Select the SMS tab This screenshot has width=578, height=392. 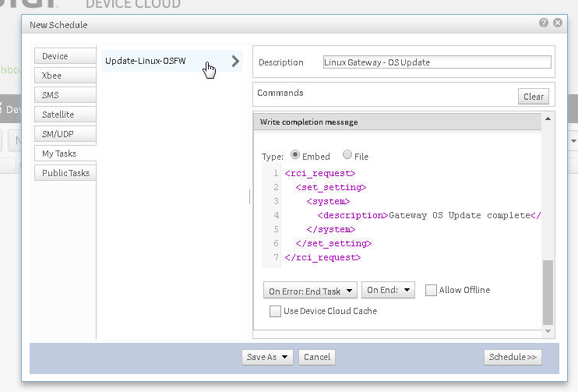click(x=65, y=95)
